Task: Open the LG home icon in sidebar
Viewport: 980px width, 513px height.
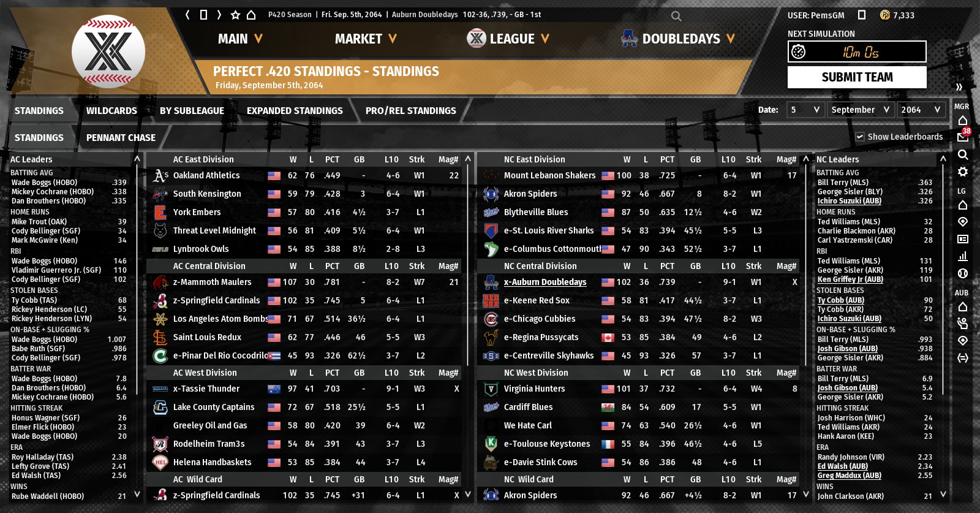Action: point(962,205)
